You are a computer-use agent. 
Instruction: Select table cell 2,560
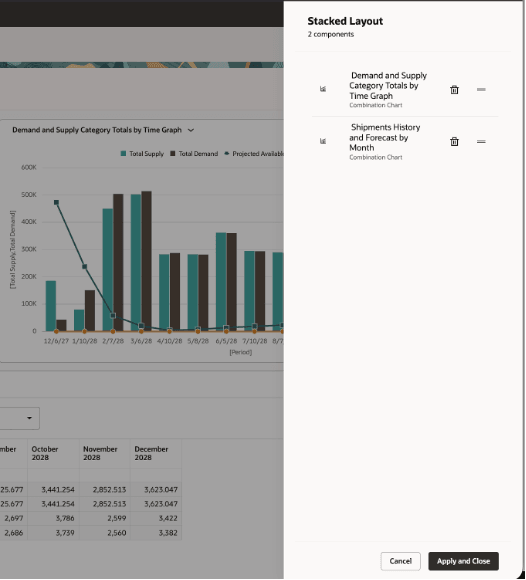tap(105, 533)
